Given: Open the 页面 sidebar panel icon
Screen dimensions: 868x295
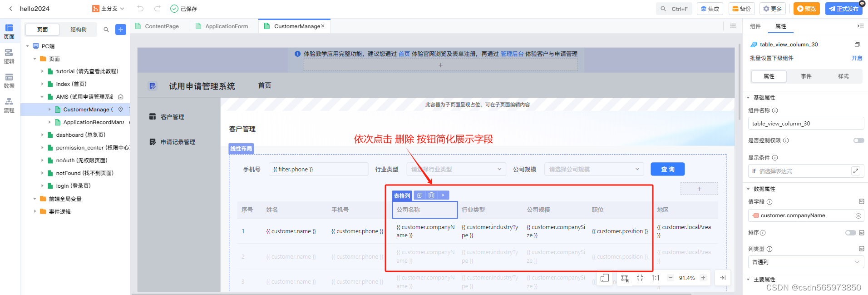Looking at the screenshot, I should point(9,31).
